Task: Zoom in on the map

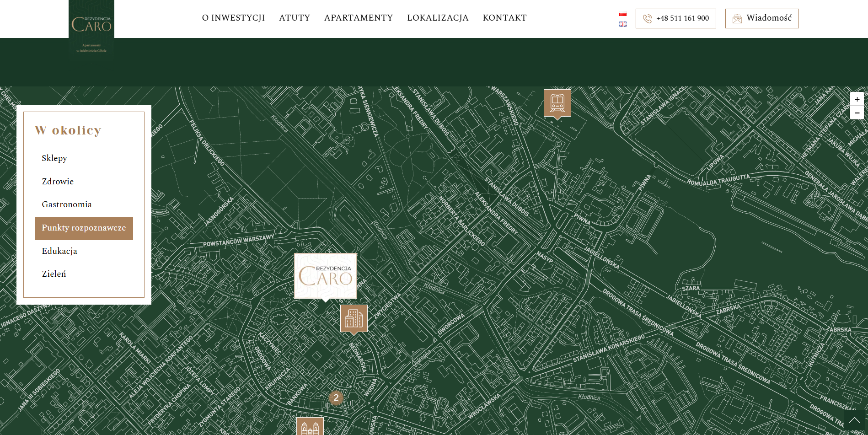Action: pyautogui.click(x=857, y=99)
